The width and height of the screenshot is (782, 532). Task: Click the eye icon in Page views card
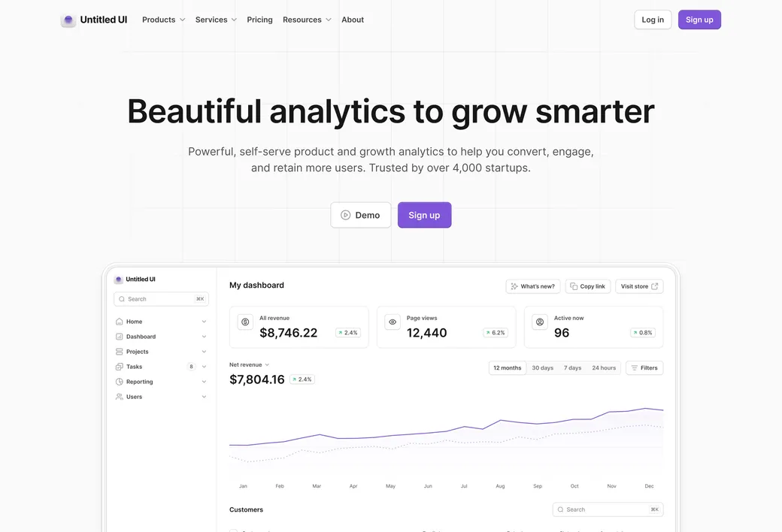point(393,322)
